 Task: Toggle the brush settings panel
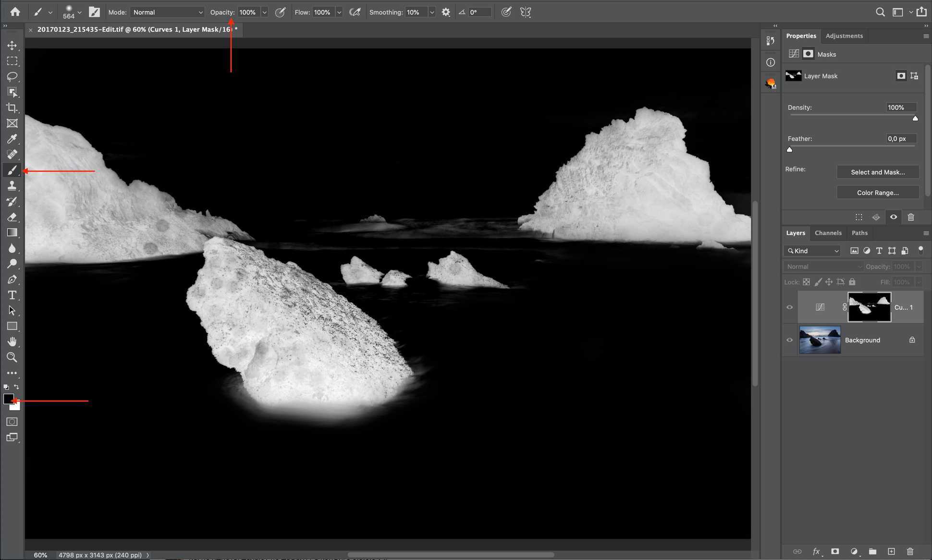(x=94, y=12)
